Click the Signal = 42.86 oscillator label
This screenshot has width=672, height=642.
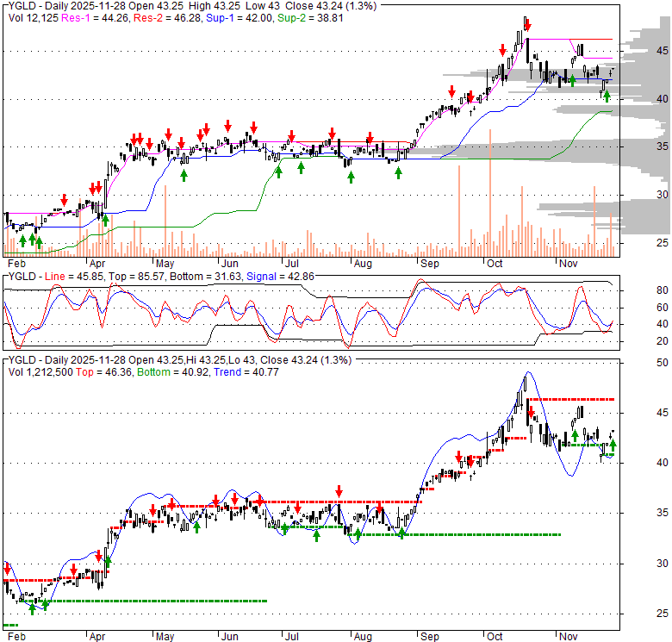pyautogui.click(x=280, y=277)
